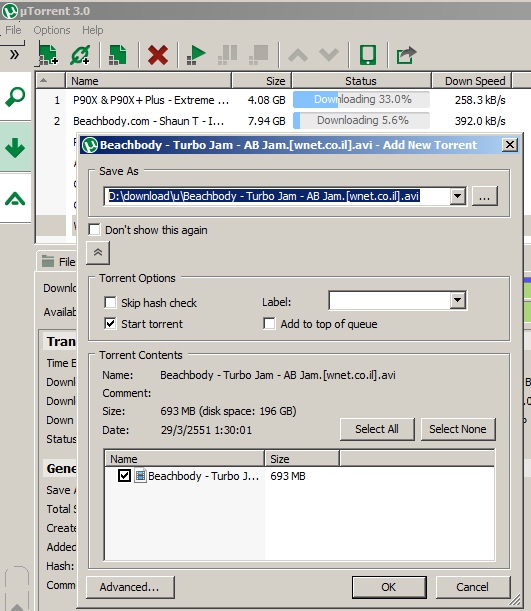Click the 392.0 kB/s down speed value
This screenshot has height=611, width=531.
(480, 121)
